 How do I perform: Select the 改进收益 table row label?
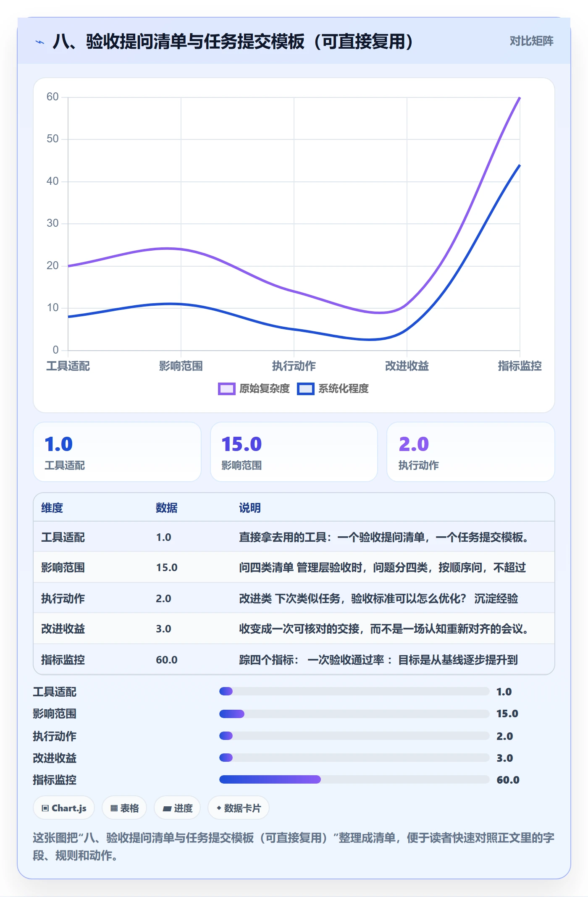click(x=63, y=629)
